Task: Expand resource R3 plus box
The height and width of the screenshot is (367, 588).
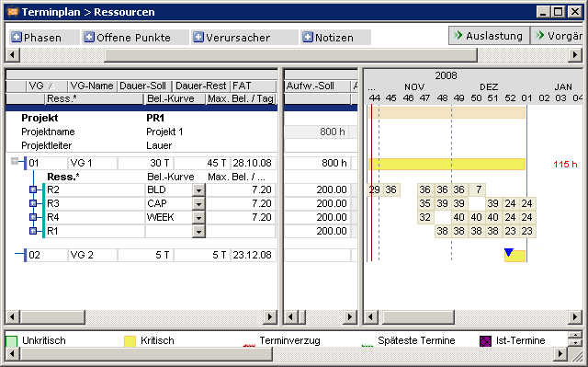Action: click(x=33, y=203)
